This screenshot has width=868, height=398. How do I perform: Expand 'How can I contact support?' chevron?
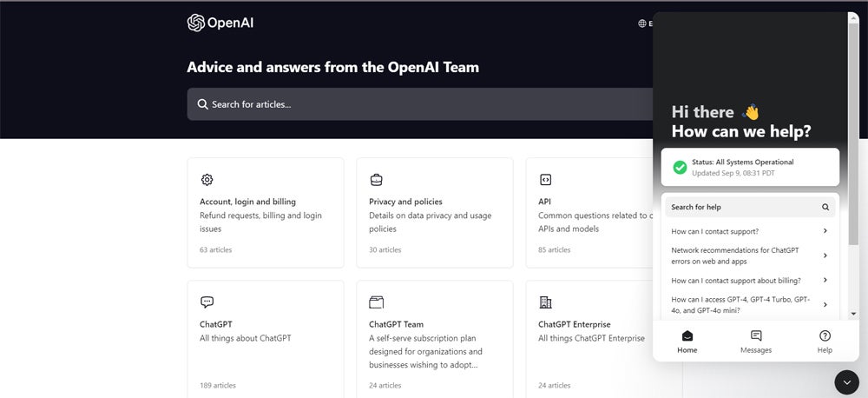pyautogui.click(x=825, y=231)
